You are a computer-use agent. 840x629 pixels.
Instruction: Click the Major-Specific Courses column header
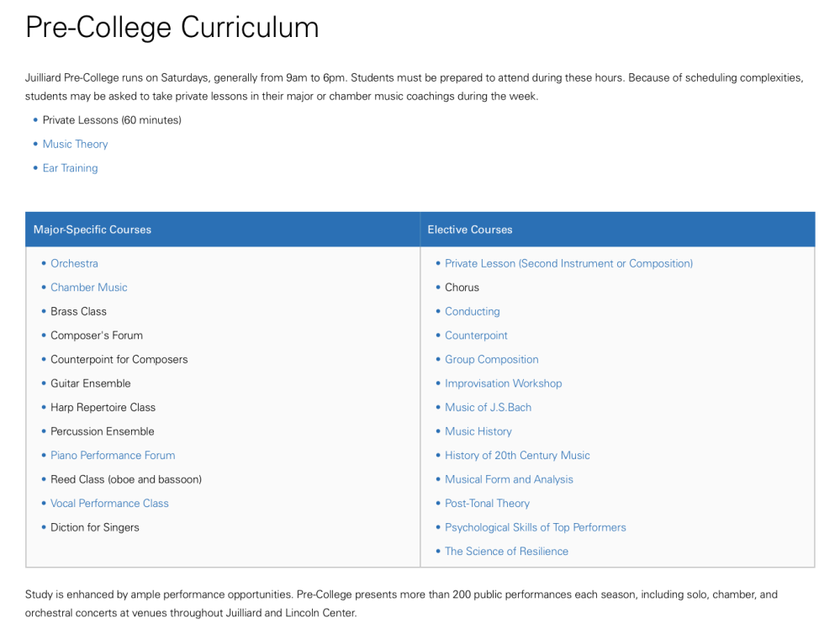pos(92,230)
